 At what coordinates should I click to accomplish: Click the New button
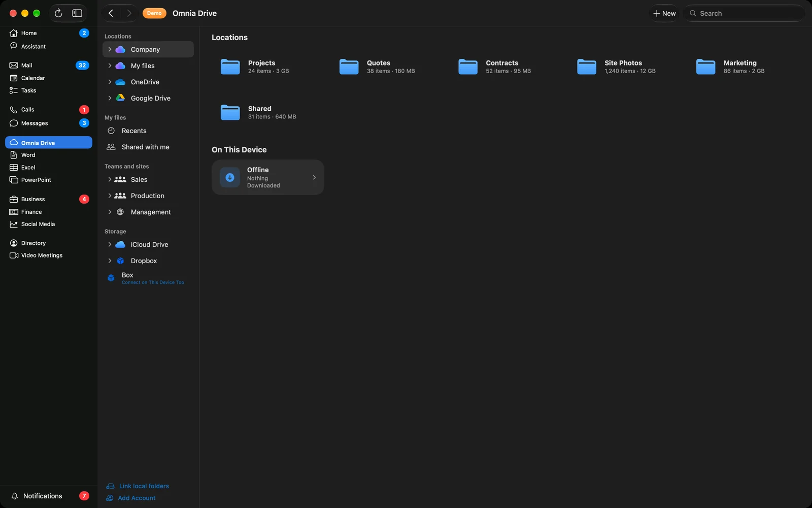pos(664,13)
